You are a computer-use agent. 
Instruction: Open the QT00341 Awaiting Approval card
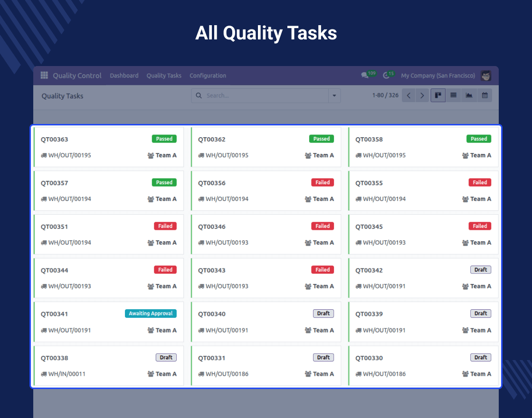pos(109,322)
